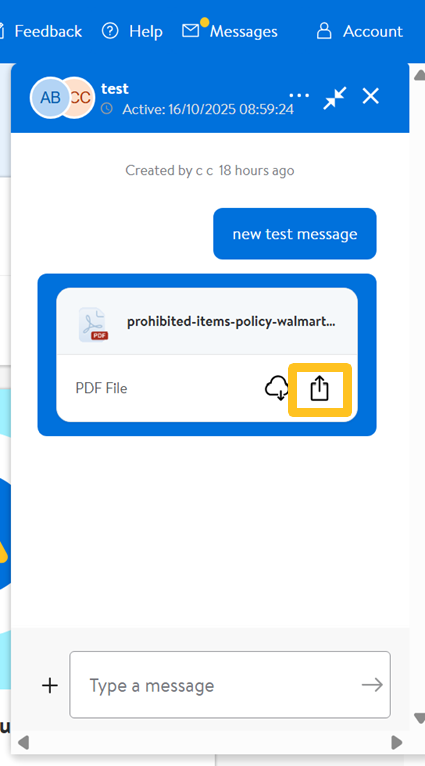Viewport: 425px width, 766px height.
Task: Download the PDF via cloud icon
Action: (277, 389)
